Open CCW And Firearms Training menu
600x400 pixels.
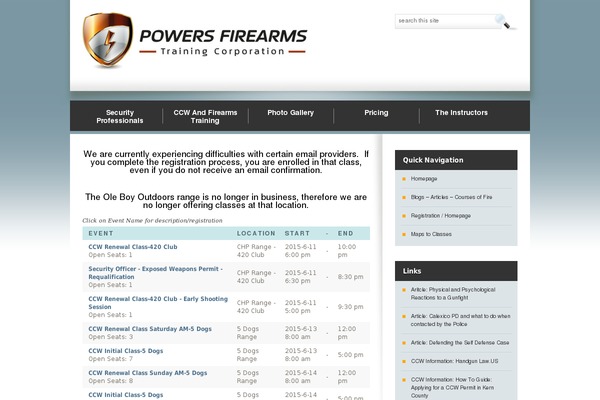[205, 116]
